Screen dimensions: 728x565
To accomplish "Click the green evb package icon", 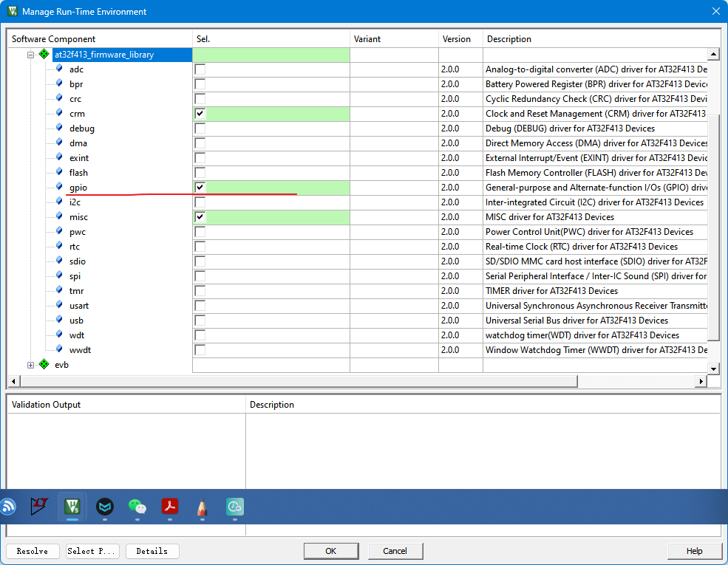I will tap(44, 364).
